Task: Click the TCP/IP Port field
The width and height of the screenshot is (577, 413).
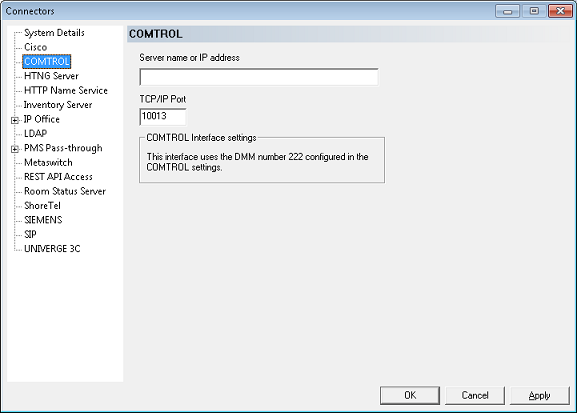Action: (163, 117)
